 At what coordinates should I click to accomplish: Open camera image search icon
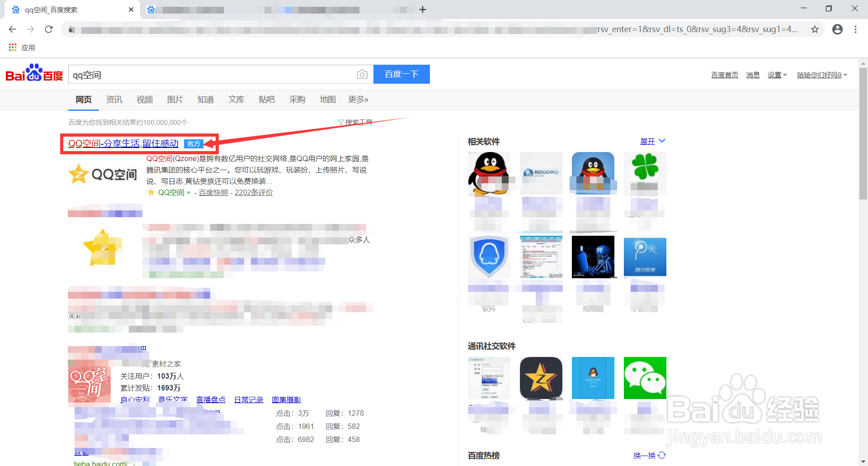[x=362, y=75]
